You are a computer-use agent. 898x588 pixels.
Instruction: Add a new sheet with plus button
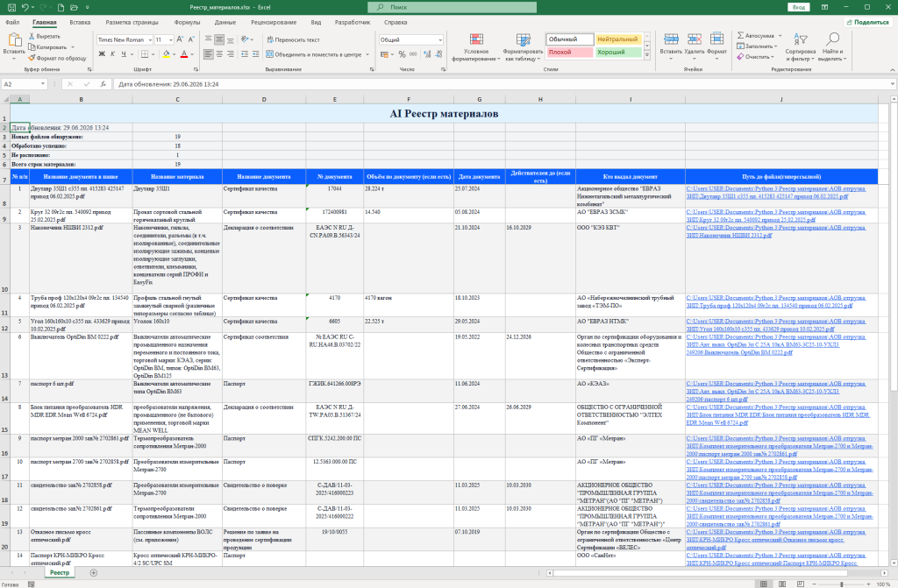point(93,572)
